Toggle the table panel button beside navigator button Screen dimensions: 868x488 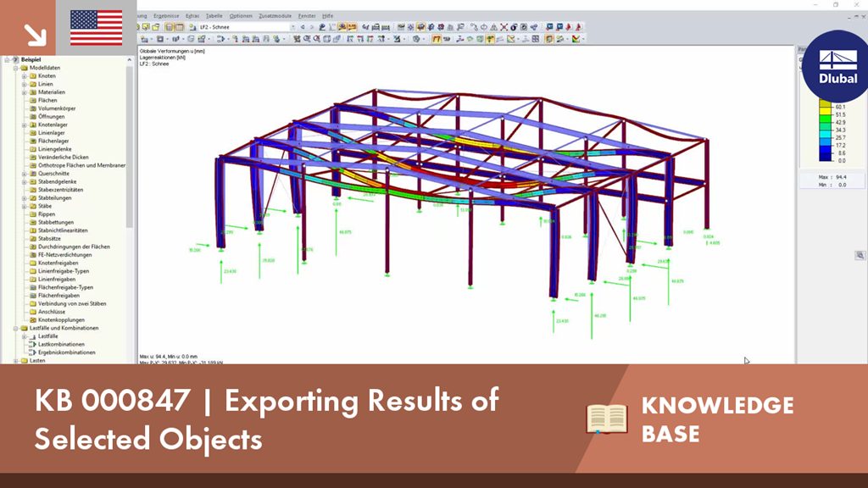180,26
